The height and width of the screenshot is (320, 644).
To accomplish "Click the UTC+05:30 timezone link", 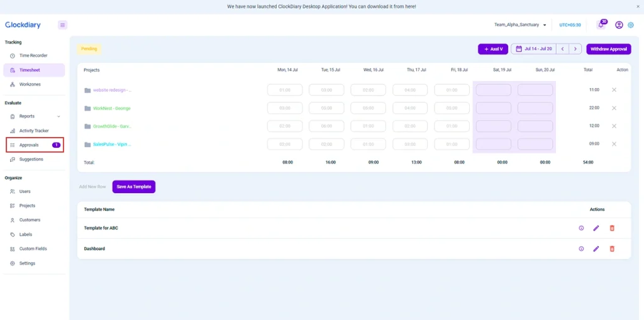I will [x=570, y=25].
